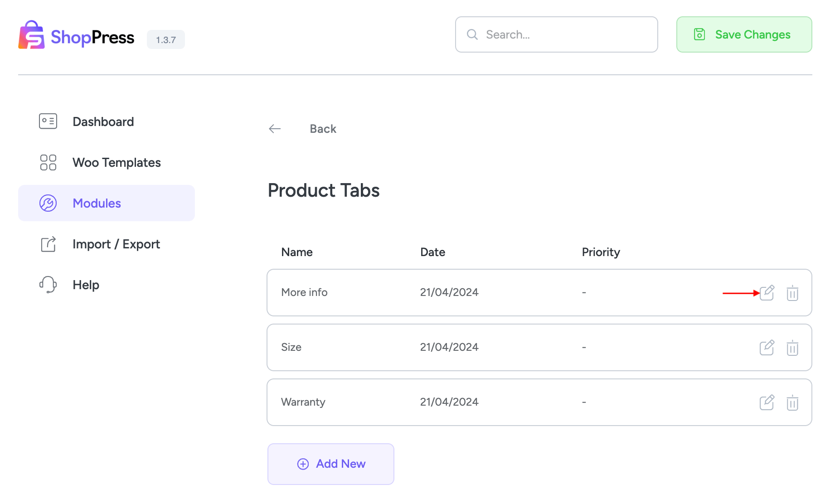Screen dimensions: 835x504
Task: Select the Dashboard sidebar icon
Action: click(48, 121)
